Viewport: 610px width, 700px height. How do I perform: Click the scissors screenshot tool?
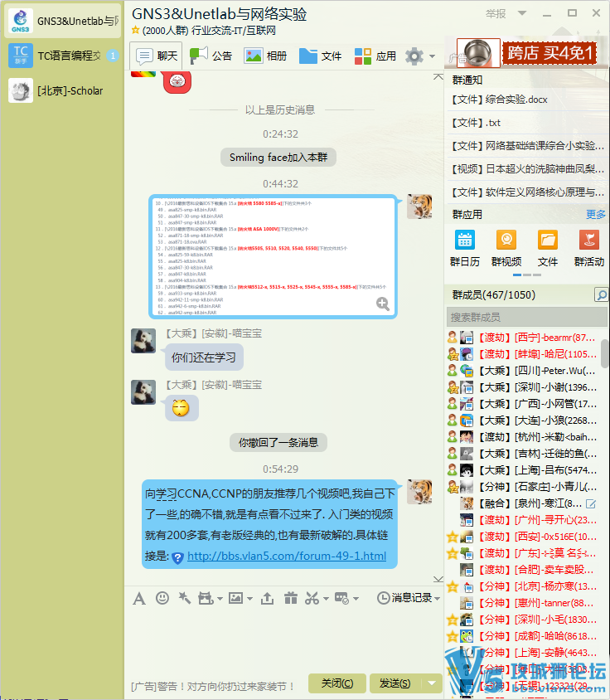312,598
